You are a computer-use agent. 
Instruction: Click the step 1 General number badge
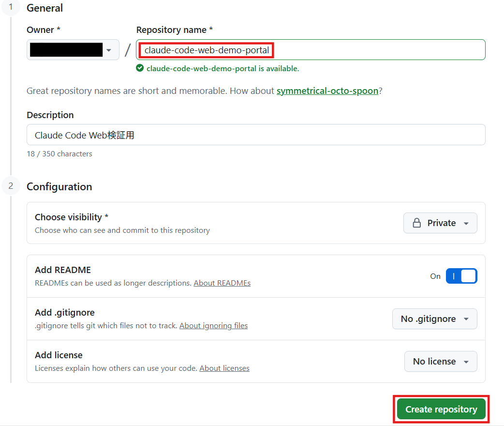tap(11, 7)
